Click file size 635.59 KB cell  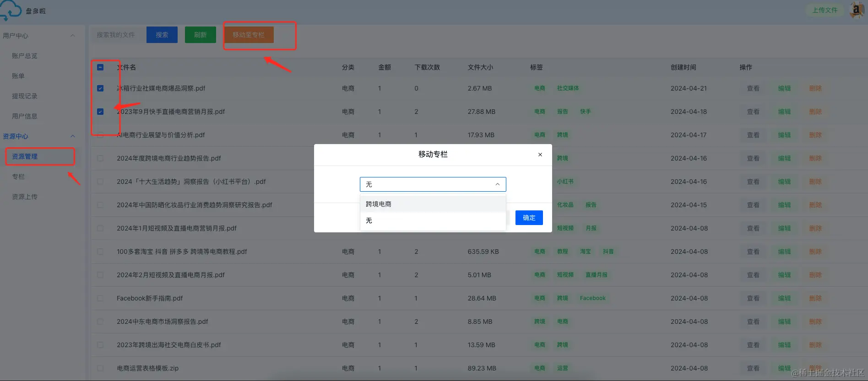pos(483,252)
